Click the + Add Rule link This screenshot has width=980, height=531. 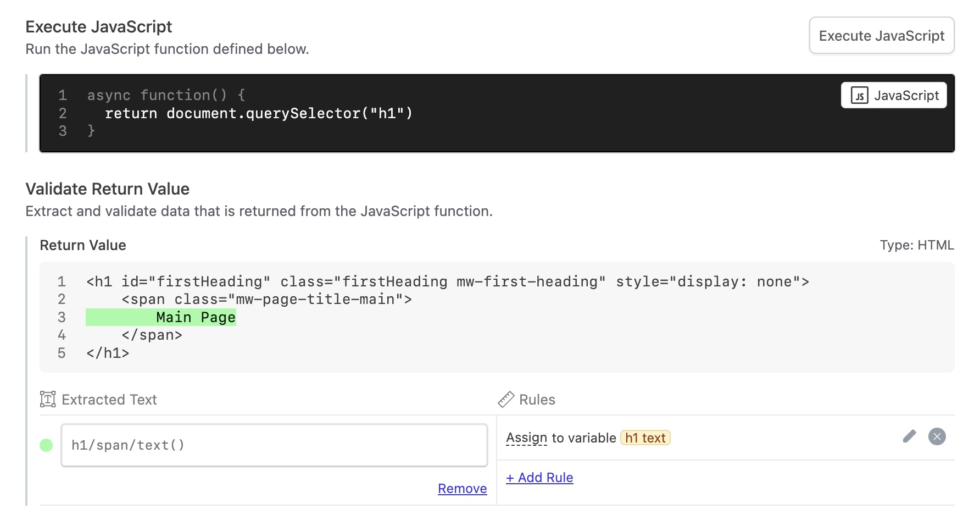pyautogui.click(x=539, y=478)
